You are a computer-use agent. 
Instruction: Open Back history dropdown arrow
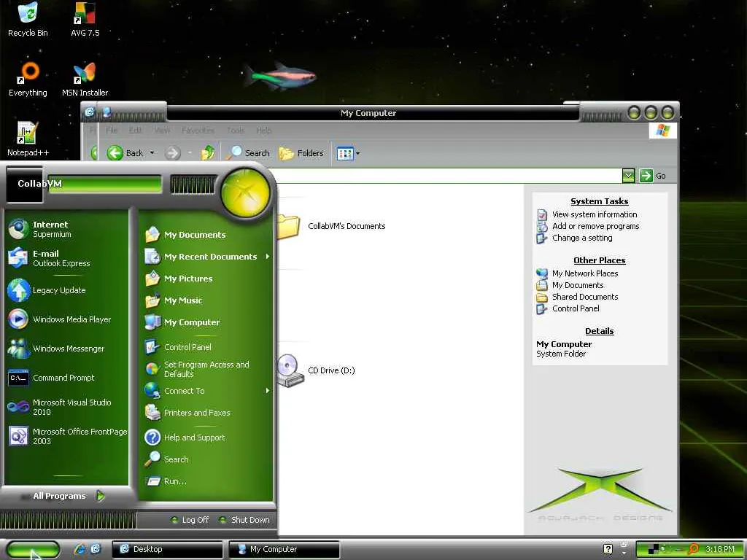click(x=152, y=153)
